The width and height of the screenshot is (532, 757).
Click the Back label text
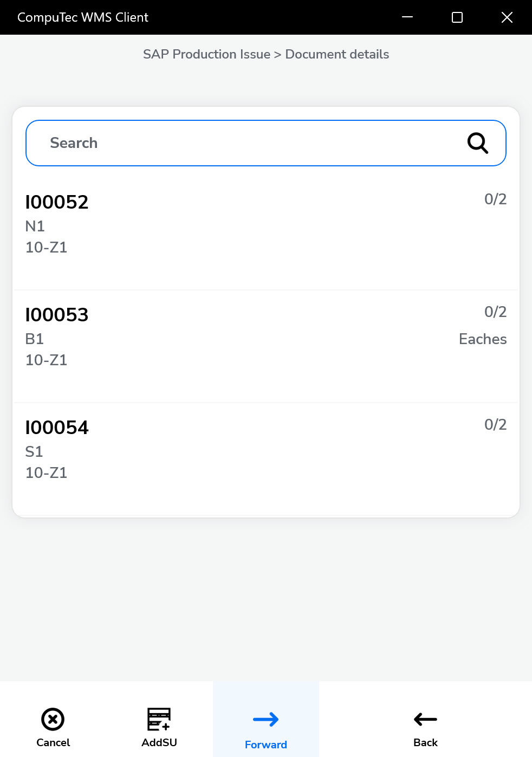tap(425, 742)
